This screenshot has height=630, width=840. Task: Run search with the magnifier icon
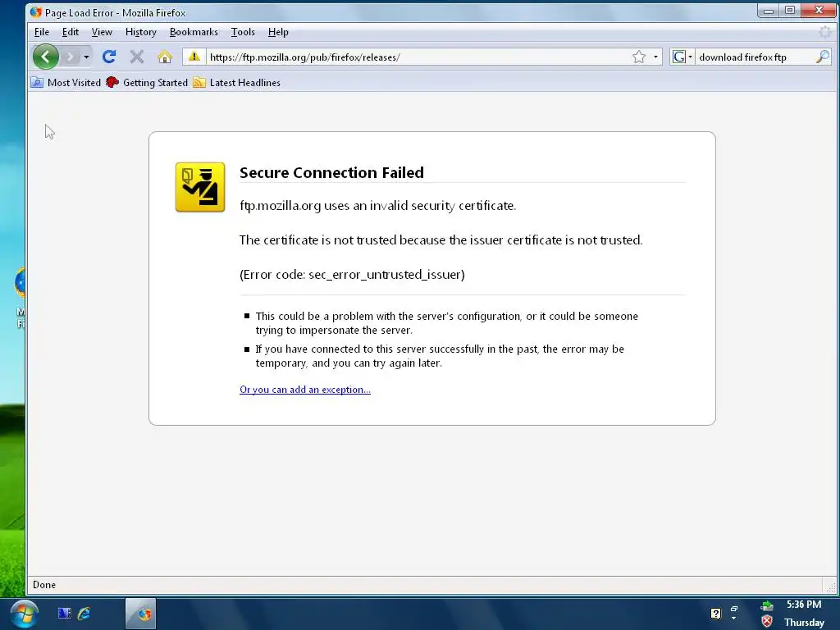(x=822, y=57)
